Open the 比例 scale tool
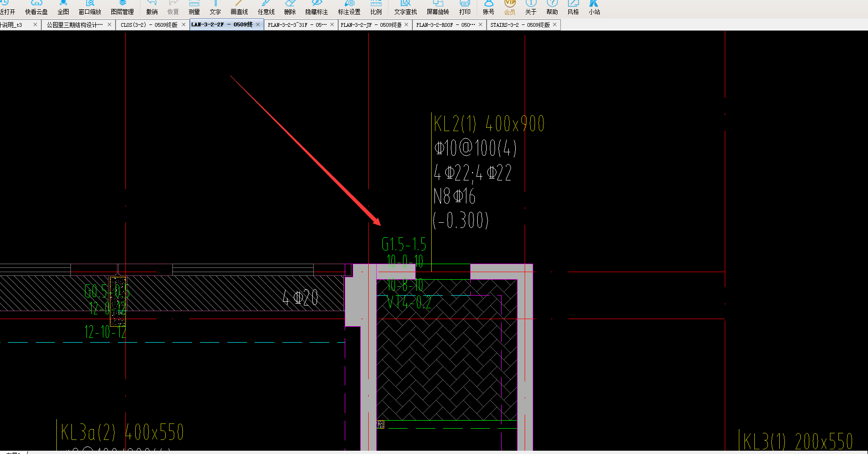The image size is (868, 454). pos(376,8)
